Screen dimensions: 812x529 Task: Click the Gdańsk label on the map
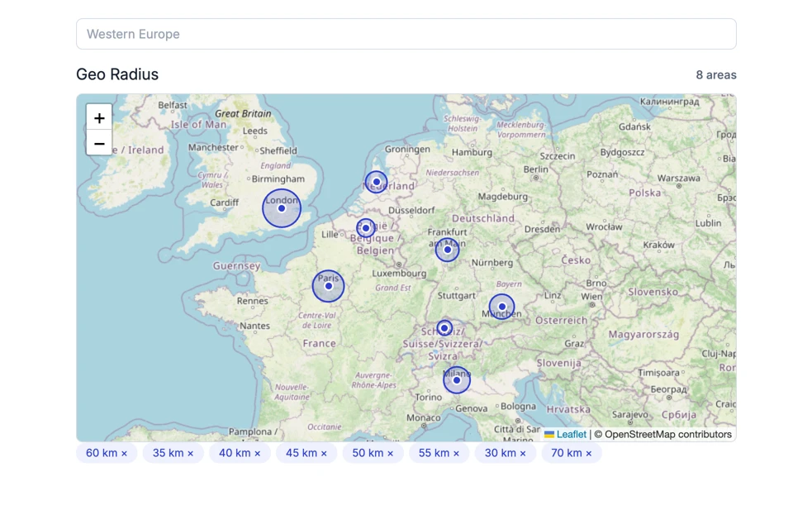634,126
